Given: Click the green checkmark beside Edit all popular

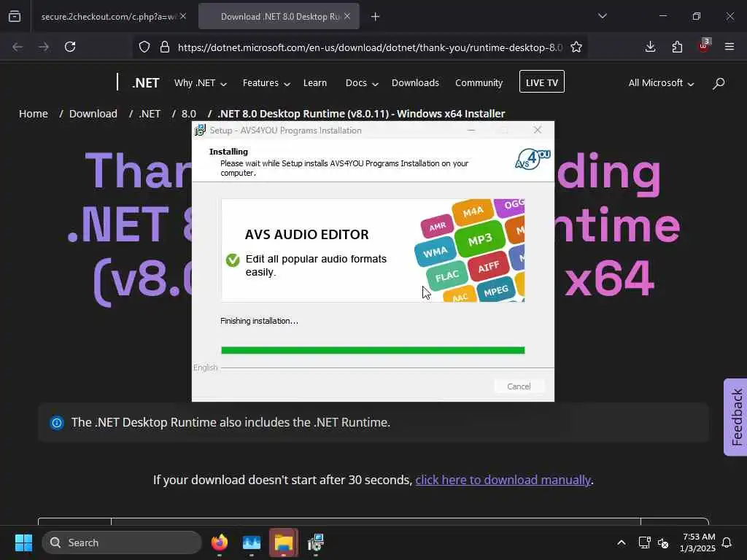Looking at the screenshot, I should 233,260.
